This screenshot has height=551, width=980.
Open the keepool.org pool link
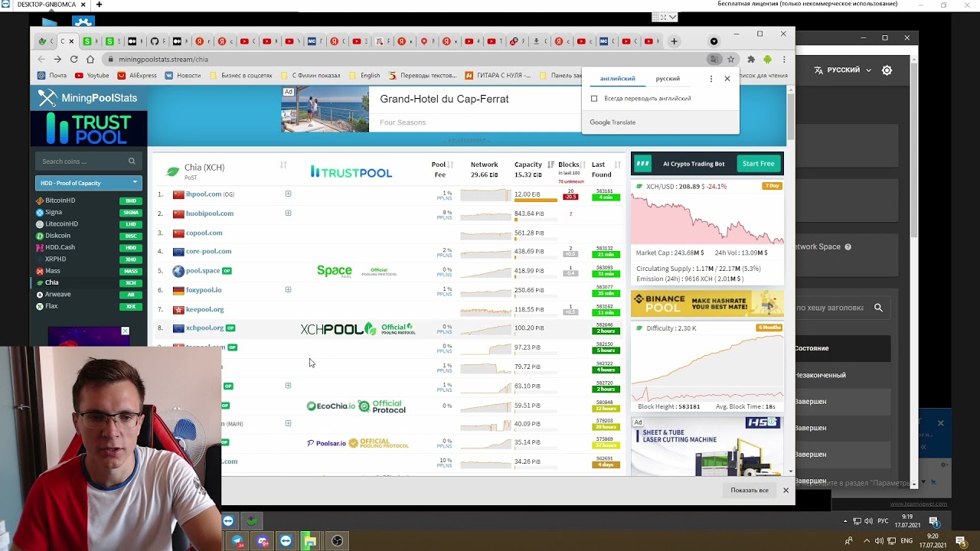coord(204,309)
